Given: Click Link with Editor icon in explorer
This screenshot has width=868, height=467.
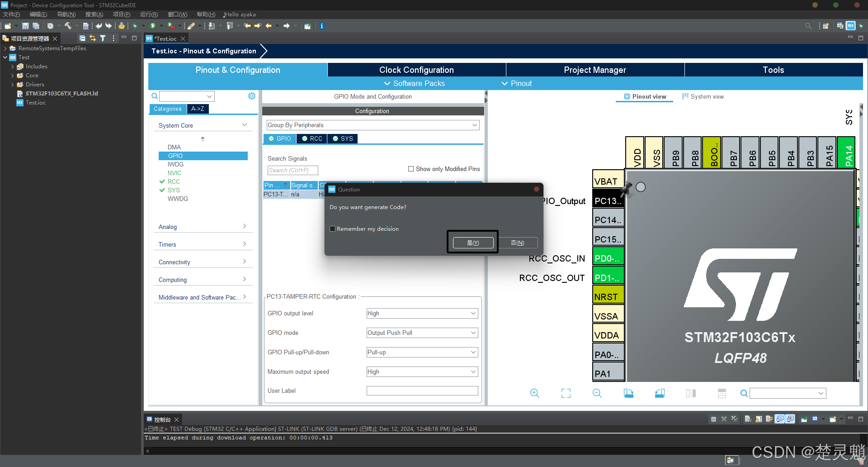Looking at the screenshot, I should (x=93, y=38).
